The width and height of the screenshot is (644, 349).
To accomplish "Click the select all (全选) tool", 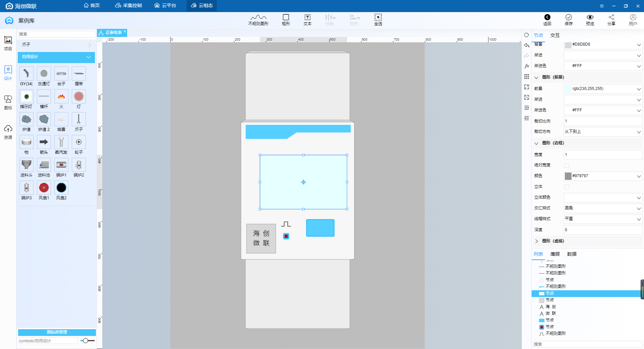I will pos(378,20).
